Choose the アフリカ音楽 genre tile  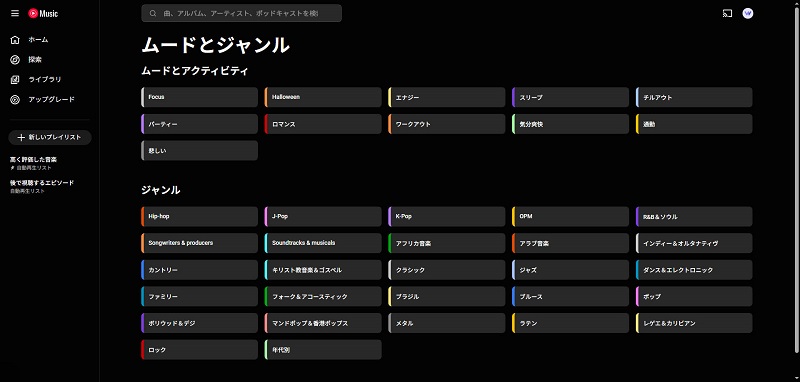[x=447, y=243]
